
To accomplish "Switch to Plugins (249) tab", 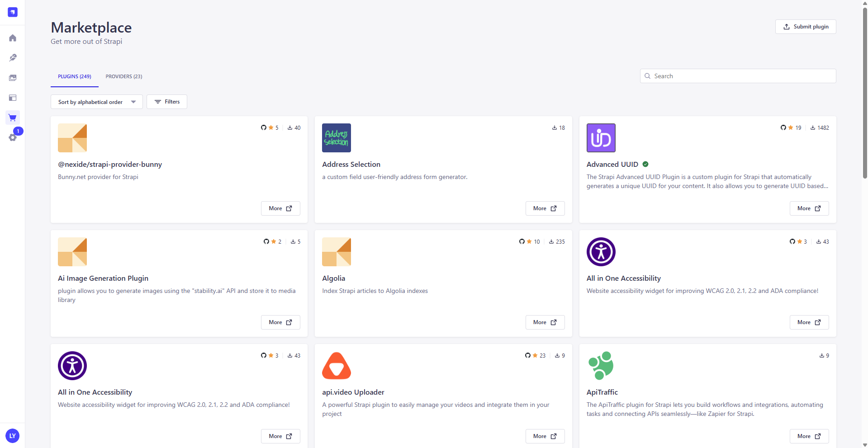I will pyautogui.click(x=75, y=76).
